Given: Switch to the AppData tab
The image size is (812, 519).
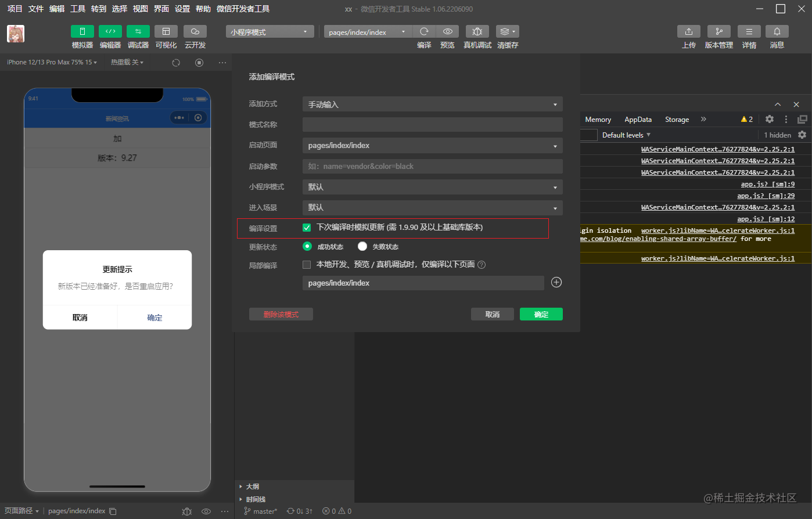Looking at the screenshot, I should pos(638,119).
